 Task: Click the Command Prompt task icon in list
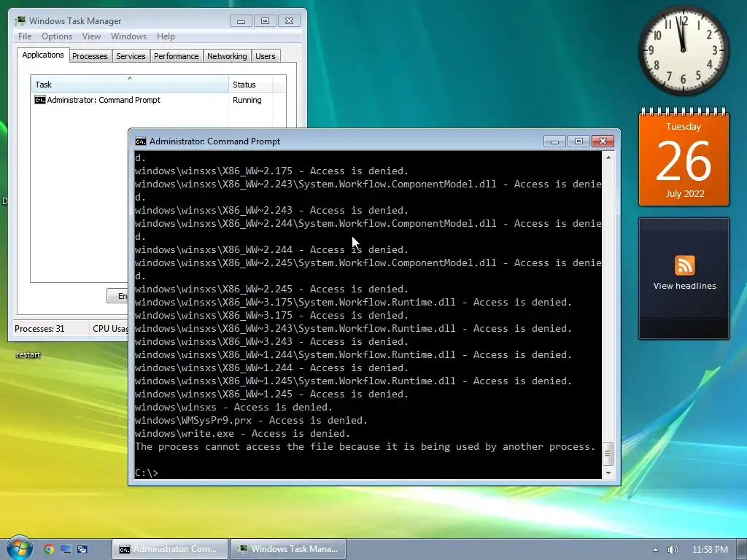click(x=40, y=100)
